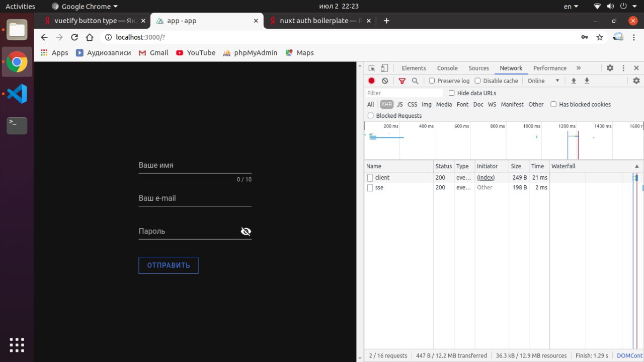Filter requests by JS type

coord(400,104)
